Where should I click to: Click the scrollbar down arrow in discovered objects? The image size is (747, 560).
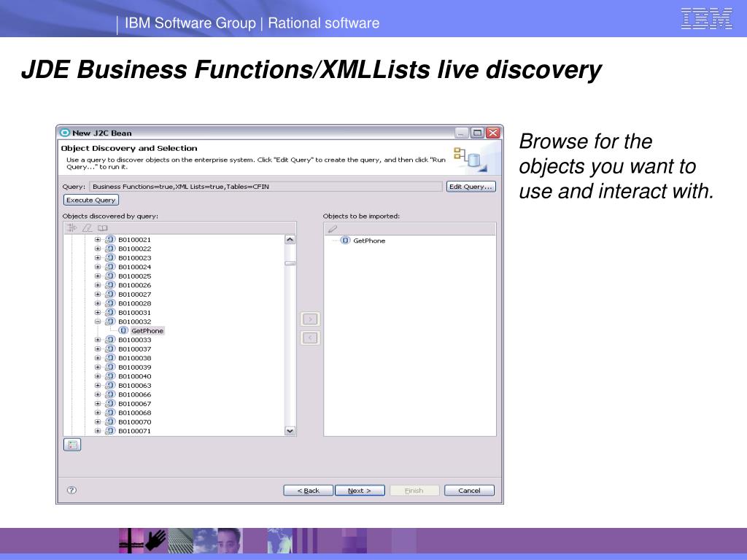(290, 430)
